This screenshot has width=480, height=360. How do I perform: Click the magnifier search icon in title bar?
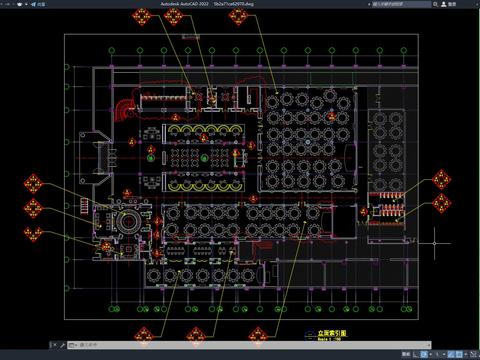[435, 4]
